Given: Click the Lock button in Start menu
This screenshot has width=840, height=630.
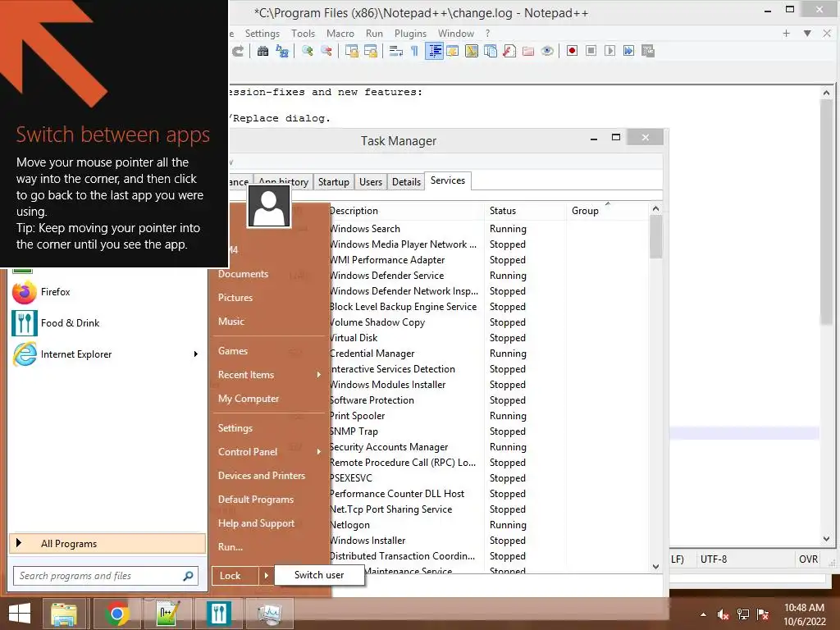Looking at the screenshot, I should click(235, 576).
